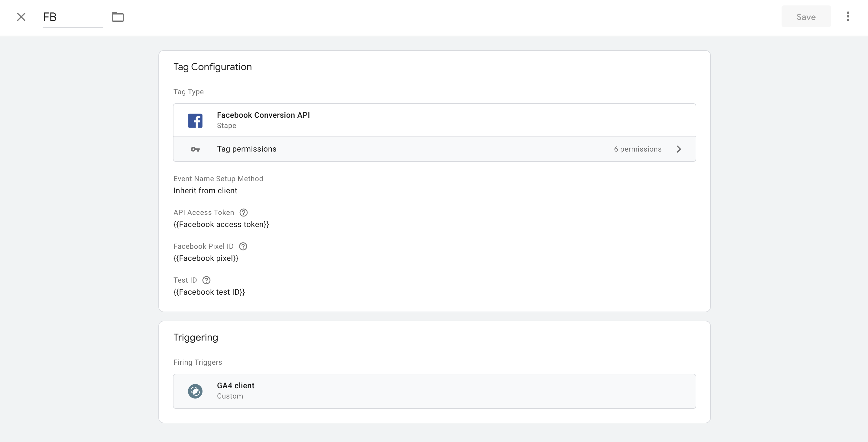868x442 pixels.
Task: Show help for Facebook Pixel ID
Action: [x=243, y=246]
